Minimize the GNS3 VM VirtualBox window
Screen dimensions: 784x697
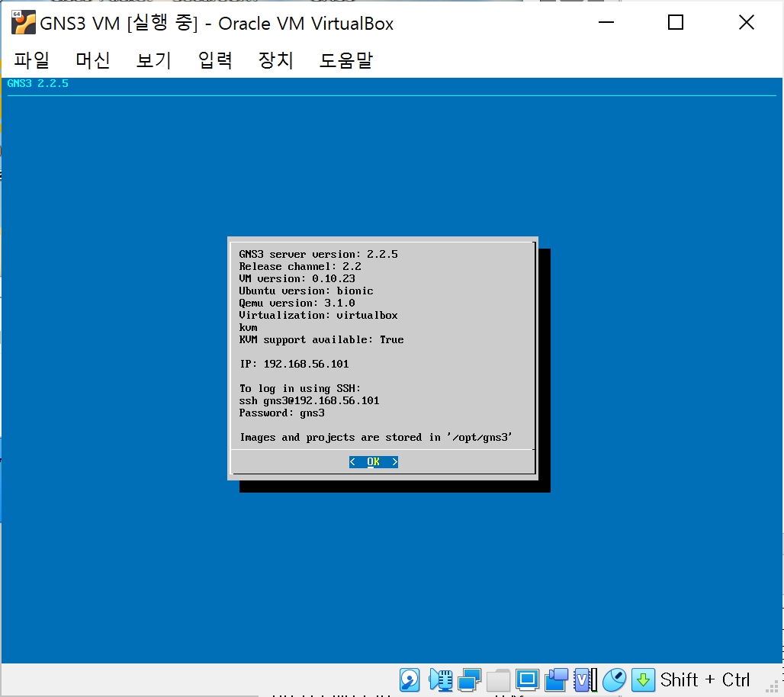click(x=606, y=23)
